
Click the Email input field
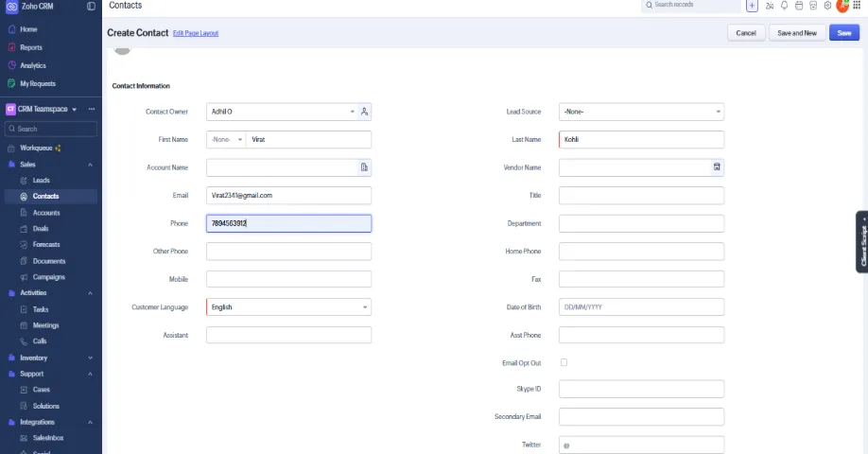pyautogui.click(x=288, y=196)
